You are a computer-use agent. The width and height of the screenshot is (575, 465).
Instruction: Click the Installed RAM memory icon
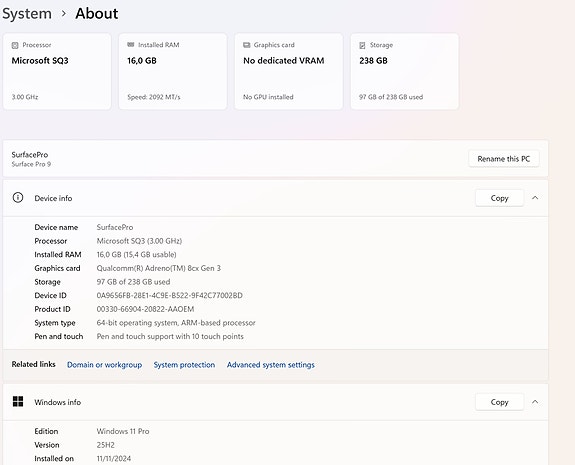coord(131,45)
